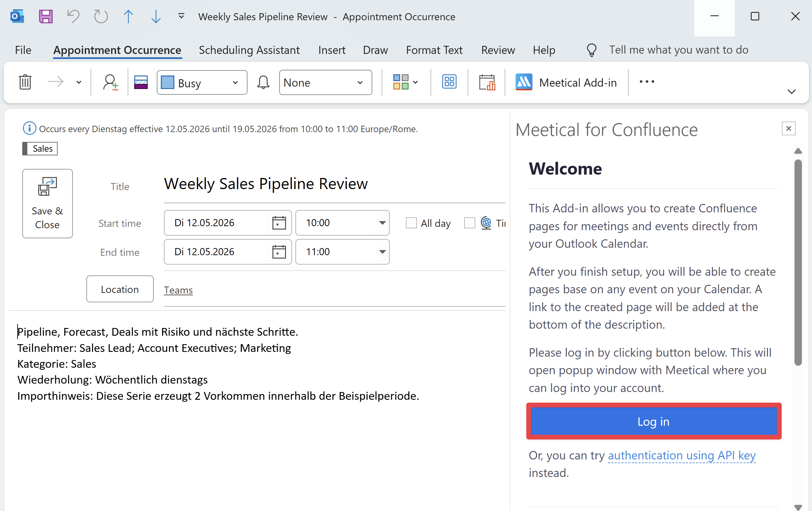Click Save & Close button
This screenshot has height=511, width=812.
(48, 204)
